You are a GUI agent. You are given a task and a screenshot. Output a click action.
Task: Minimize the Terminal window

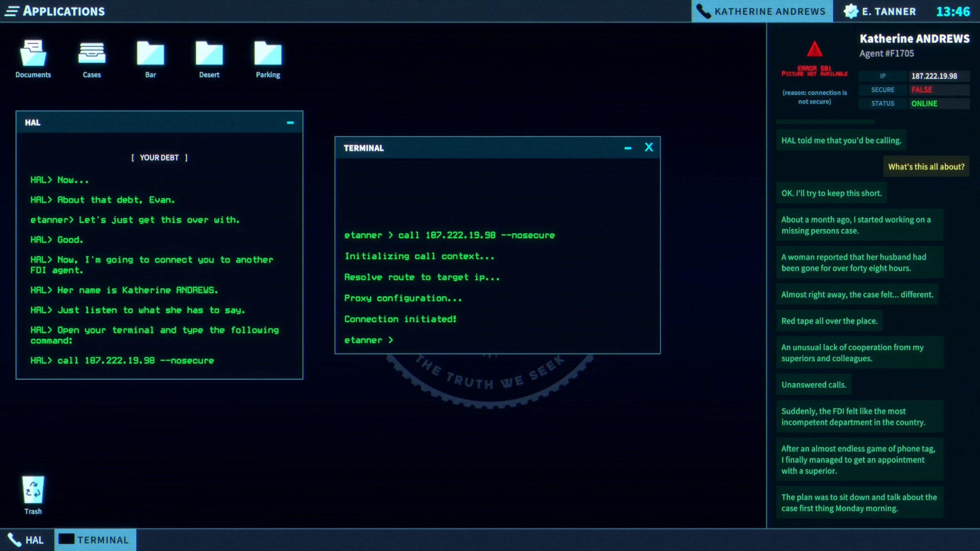pos(628,148)
